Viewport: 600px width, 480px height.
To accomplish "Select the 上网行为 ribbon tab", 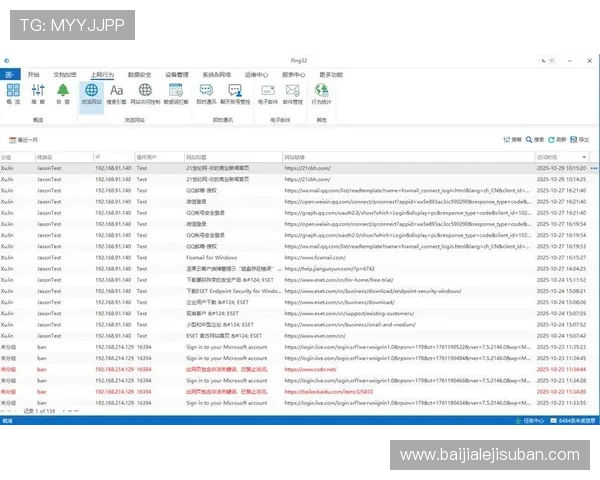I will 102,75.
